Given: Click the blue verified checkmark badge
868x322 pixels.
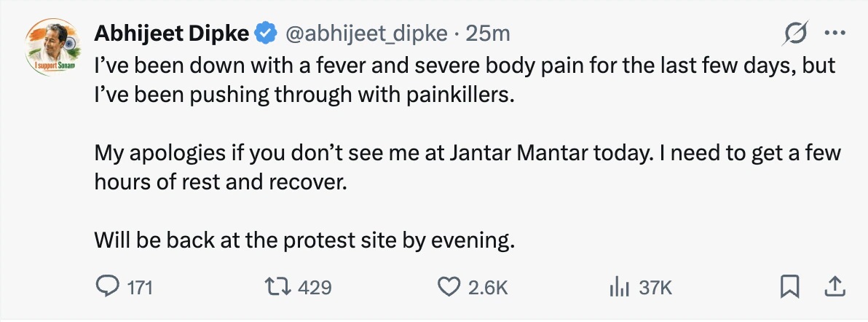Looking at the screenshot, I should (x=266, y=34).
